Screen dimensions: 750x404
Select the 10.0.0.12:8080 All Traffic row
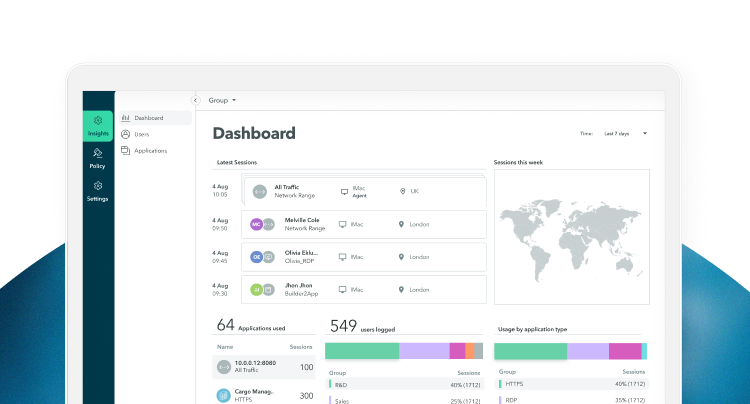(264, 367)
